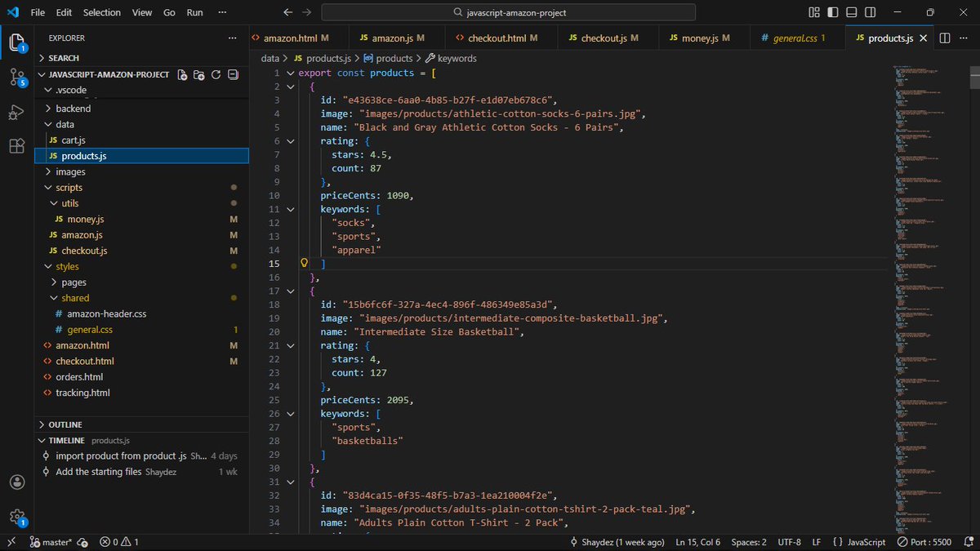Open tracking.html in the Explorer
Screen dimensions: 980x551
click(x=141, y=393)
